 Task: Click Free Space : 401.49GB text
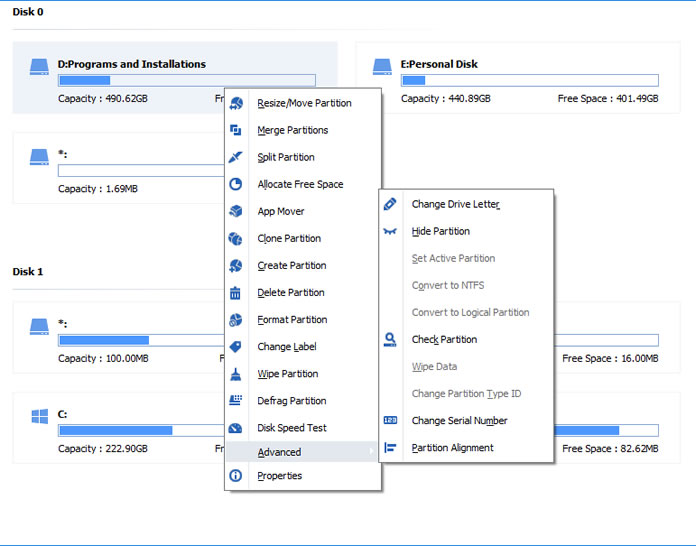[608, 99]
